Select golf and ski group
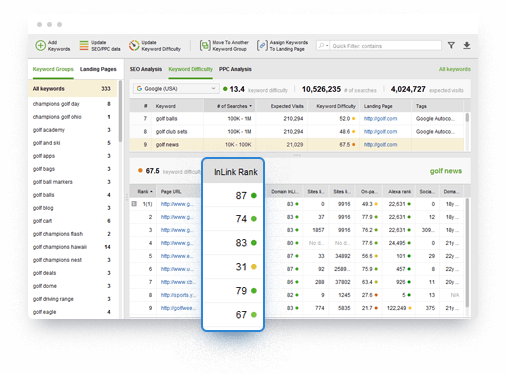The image size is (506, 374). point(73,143)
